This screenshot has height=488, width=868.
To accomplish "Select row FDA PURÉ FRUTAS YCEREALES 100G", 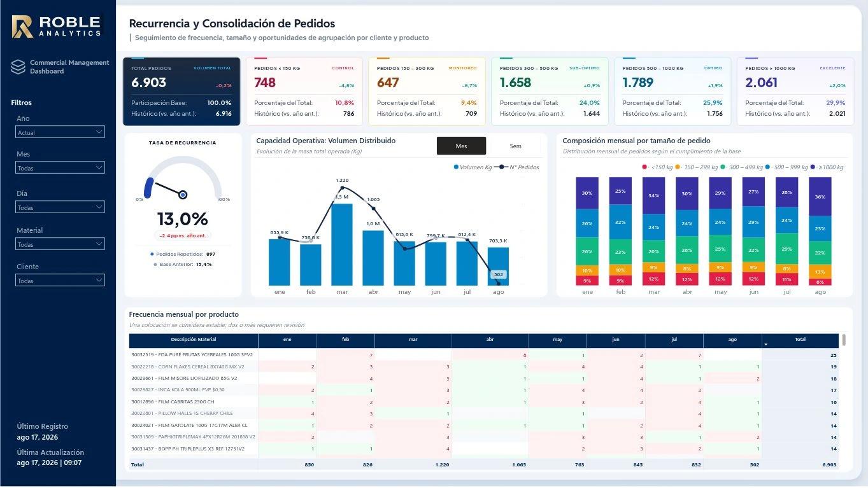I will (x=484, y=355).
